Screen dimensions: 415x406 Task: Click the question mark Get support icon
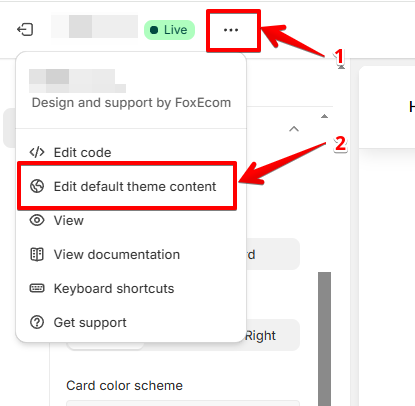37,322
